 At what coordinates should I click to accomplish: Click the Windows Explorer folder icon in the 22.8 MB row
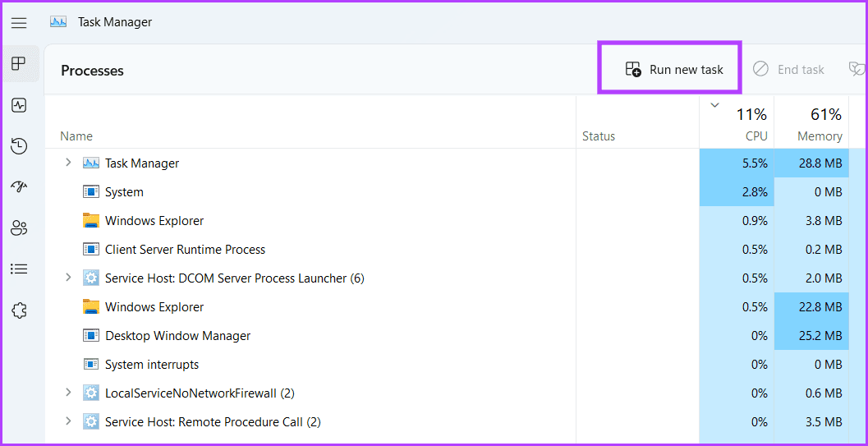(x=90, y=306)
